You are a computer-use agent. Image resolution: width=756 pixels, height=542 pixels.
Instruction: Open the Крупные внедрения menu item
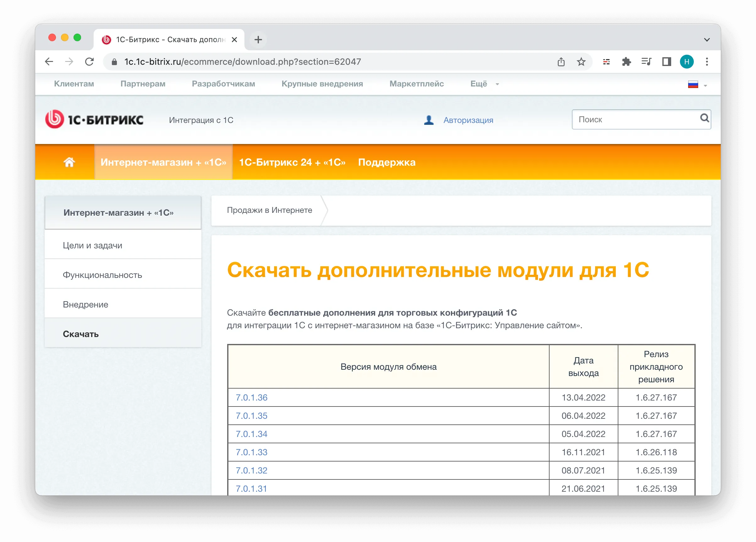[322, 84]
